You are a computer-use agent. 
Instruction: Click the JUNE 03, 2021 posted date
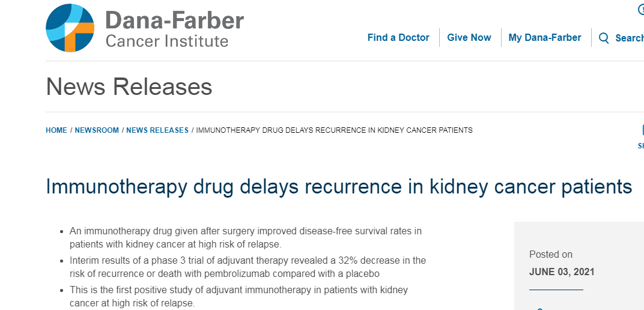(562, 272)
